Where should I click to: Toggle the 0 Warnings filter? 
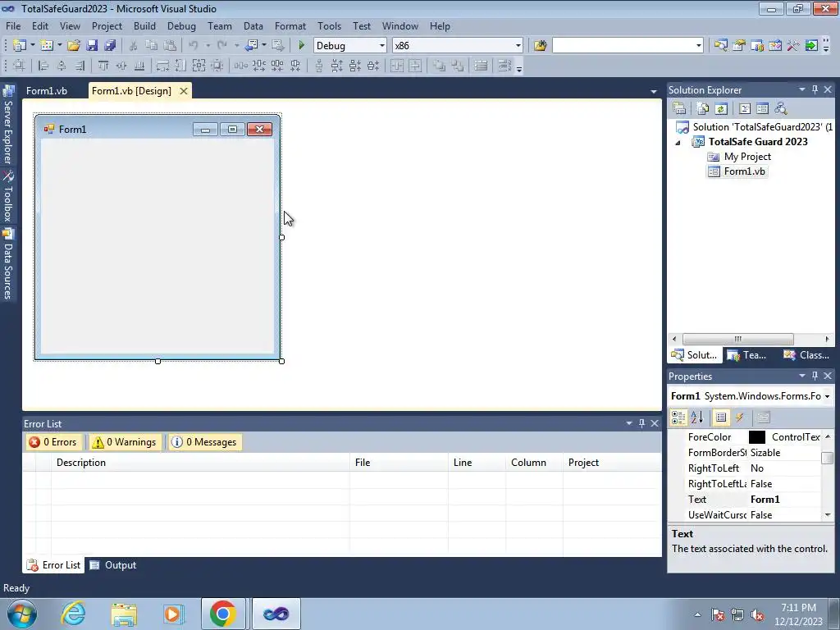click(125, 442)
